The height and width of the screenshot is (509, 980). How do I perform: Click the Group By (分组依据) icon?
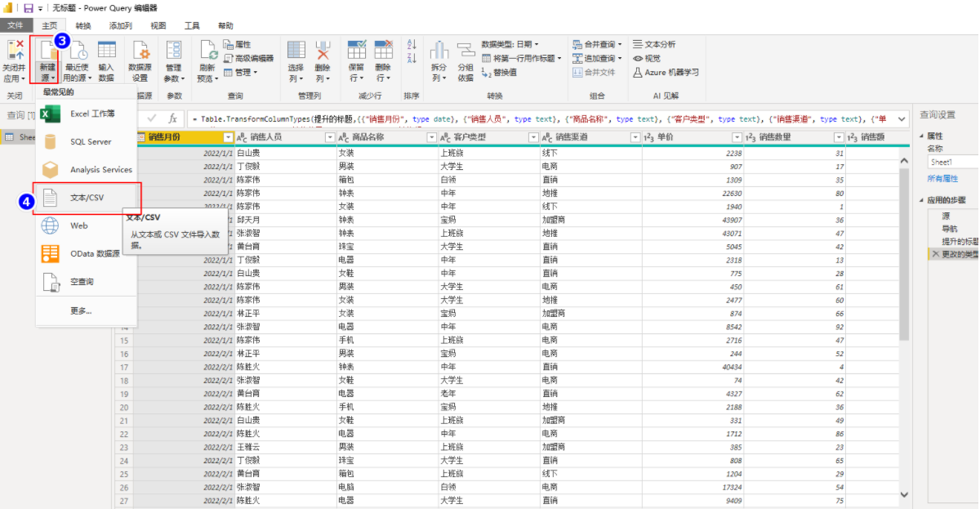pos(465,50)
